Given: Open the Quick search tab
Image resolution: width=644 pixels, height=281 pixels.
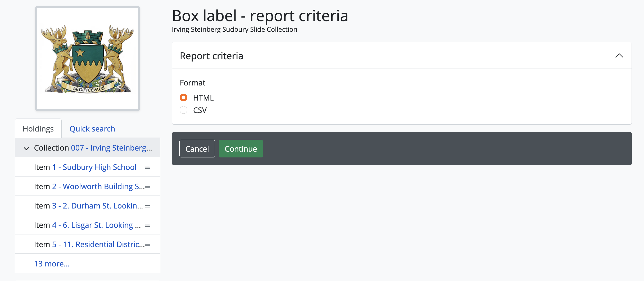Looking at the screenshot, I should click(x=92, y=129).
